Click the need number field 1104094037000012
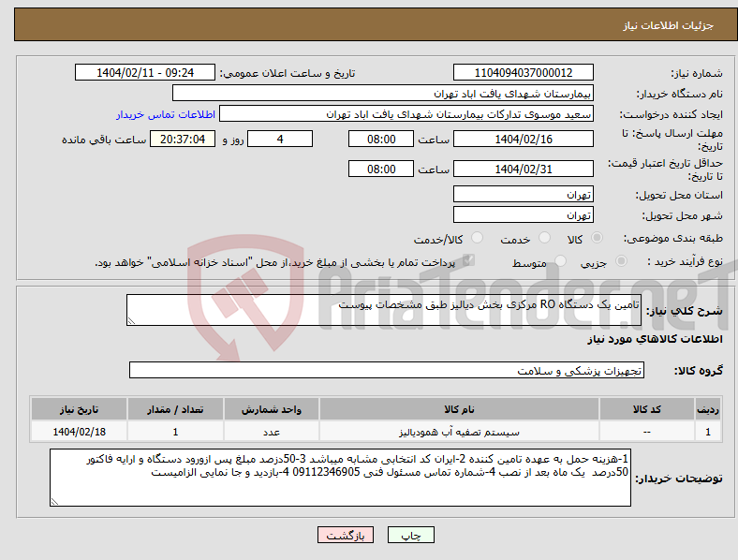Screen dimensions: 738x560 [524, 72]
